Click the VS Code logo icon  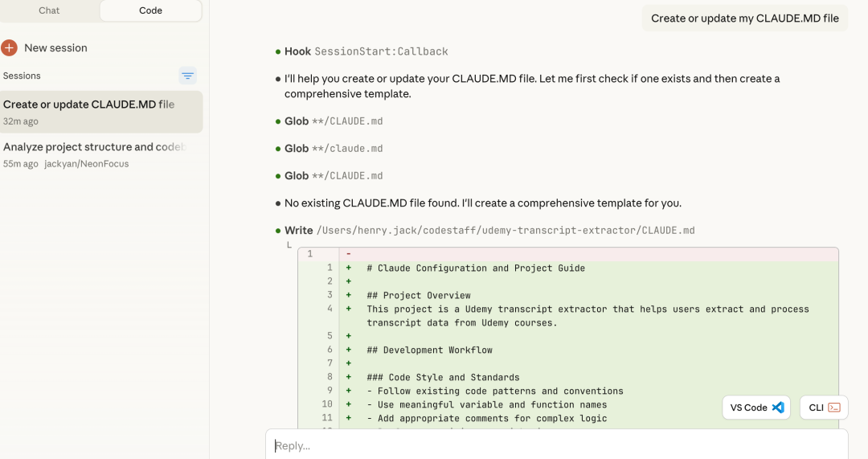pos(778,408)
